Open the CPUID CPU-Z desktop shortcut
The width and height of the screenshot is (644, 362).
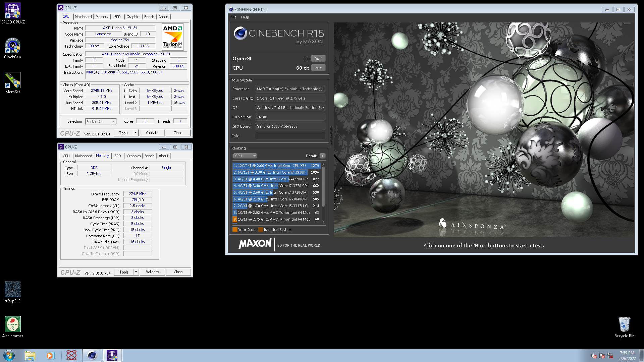(x=13, y=13)
